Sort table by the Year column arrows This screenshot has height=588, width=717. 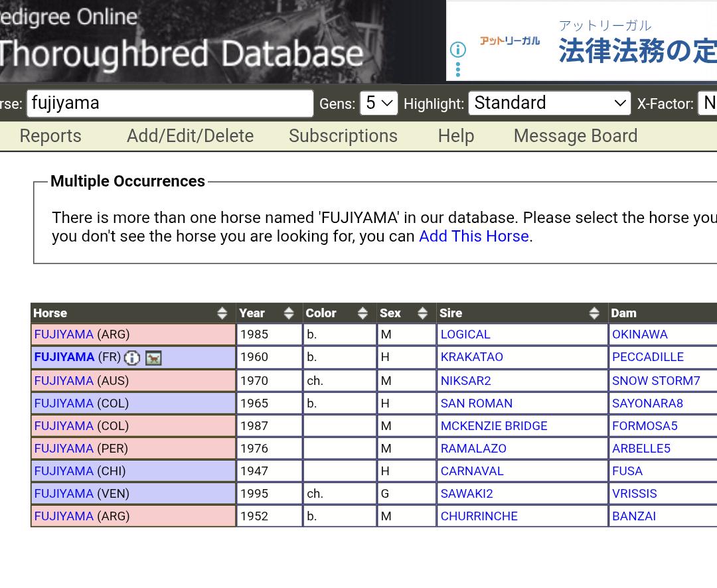click(x=288, y=313)
